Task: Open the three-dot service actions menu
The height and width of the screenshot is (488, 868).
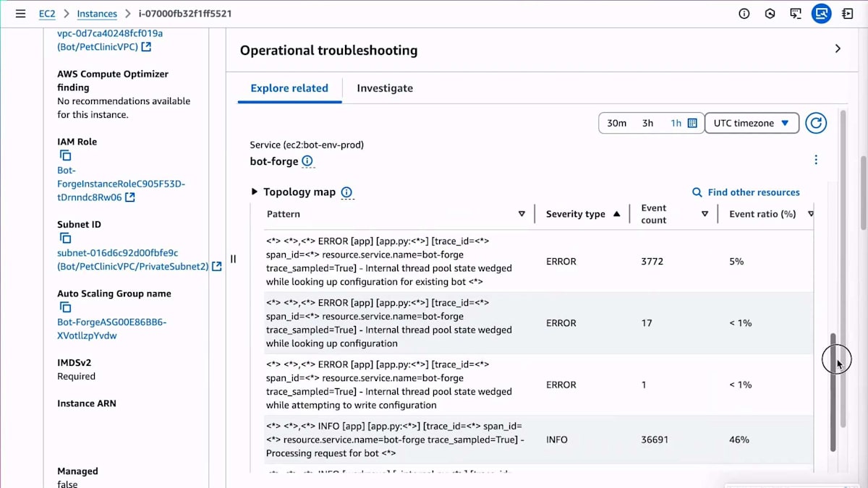Action: pyautogui.click(x=816, y=160)
